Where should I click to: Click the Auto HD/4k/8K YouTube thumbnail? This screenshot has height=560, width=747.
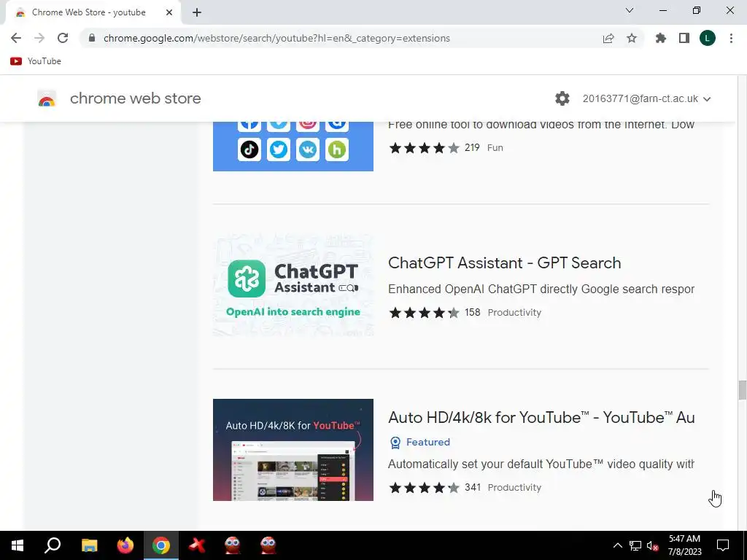click(x=293, y=450)
